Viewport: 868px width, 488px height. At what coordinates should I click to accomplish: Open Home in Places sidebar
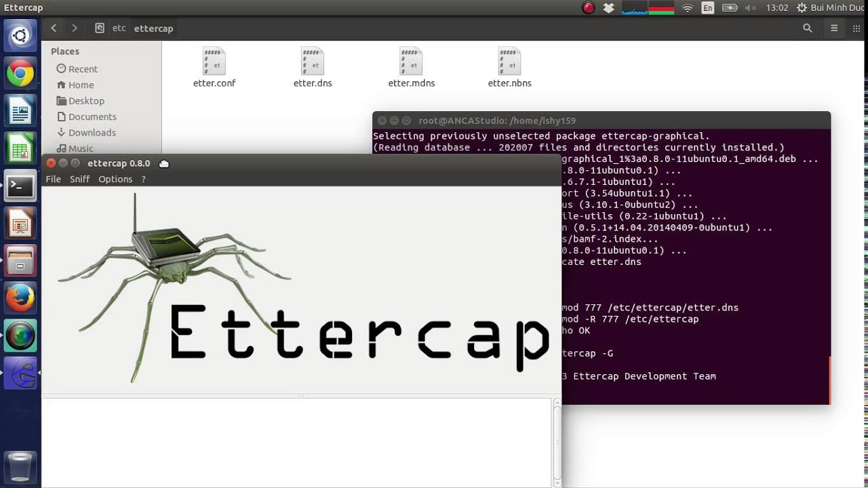(75, 85)
